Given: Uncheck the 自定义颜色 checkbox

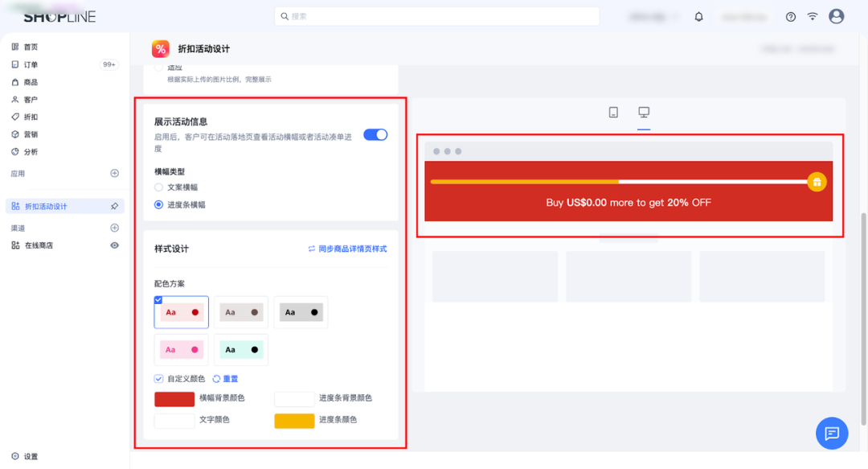Looking at the screenshot, I should click(x=159, y=379).
